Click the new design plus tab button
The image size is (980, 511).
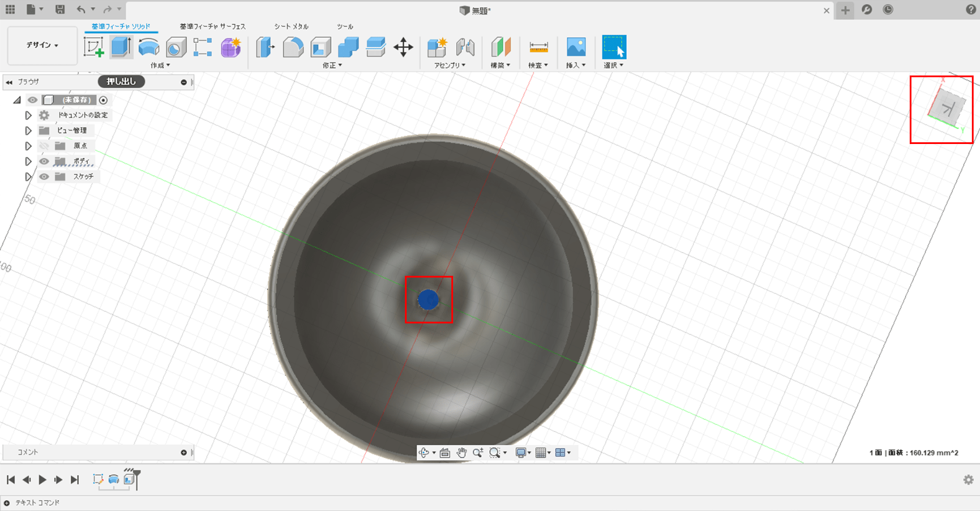tap(845, 10)
